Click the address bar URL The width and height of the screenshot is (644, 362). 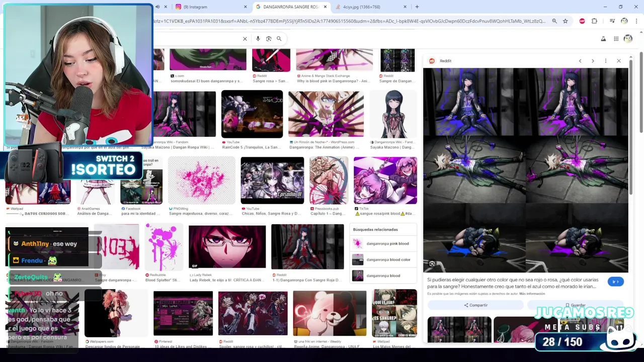350,21
